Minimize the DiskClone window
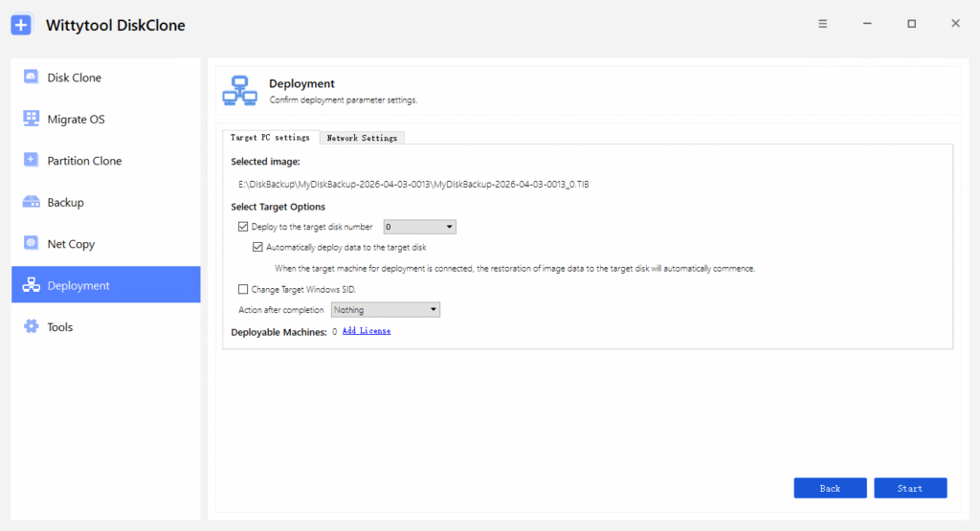 click(x=867, y=24)
